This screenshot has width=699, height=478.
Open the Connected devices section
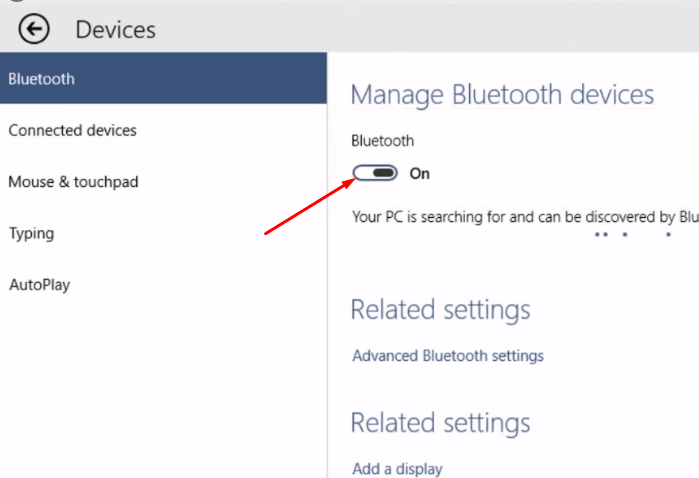(x=72, y=131)
